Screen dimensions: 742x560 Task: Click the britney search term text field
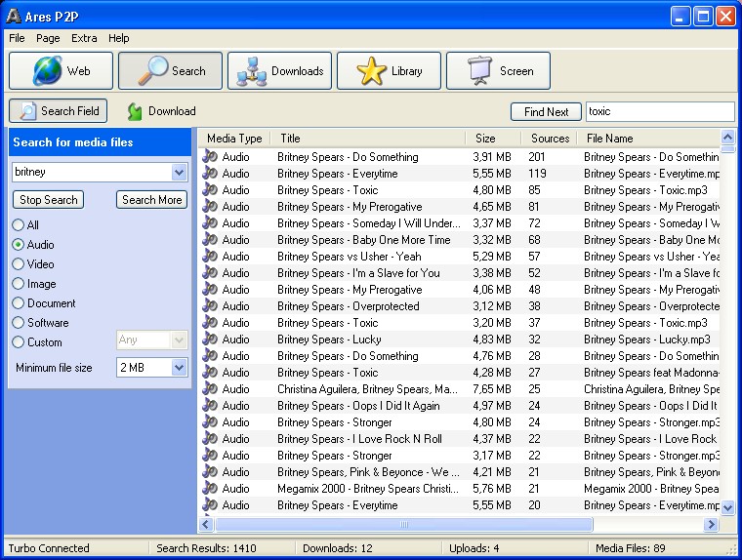point(93,172)
